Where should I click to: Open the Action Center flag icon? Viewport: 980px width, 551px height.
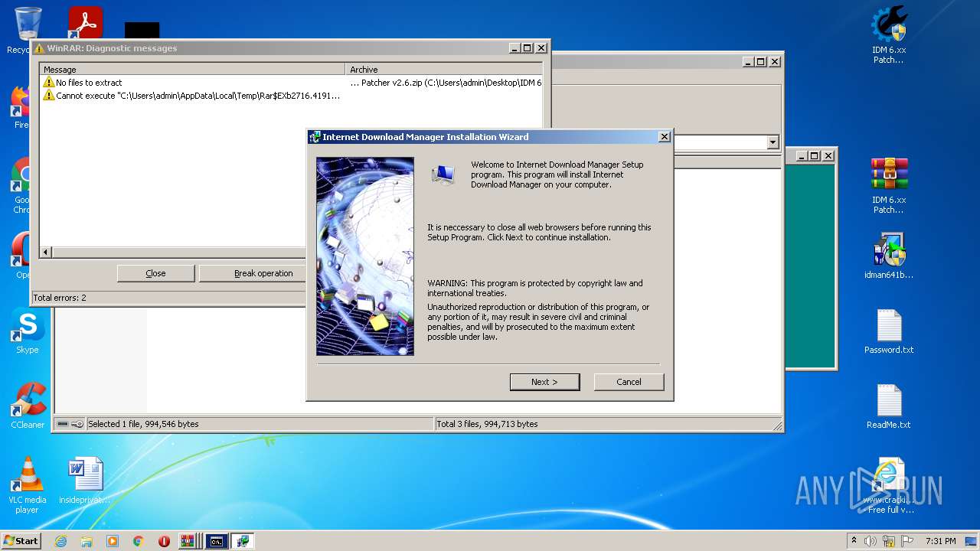coord(906,541)
